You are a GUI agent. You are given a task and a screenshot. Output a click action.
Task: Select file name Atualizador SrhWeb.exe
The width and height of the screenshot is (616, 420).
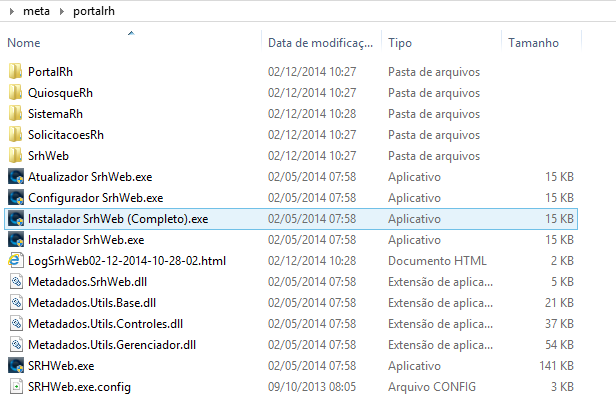tap(90, 177)
